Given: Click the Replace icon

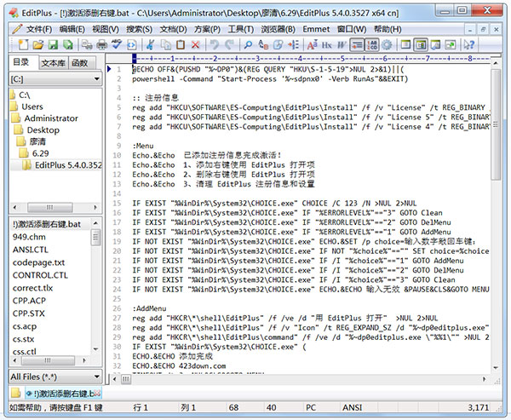Looking at the screenshot, I should coord(263,44).
